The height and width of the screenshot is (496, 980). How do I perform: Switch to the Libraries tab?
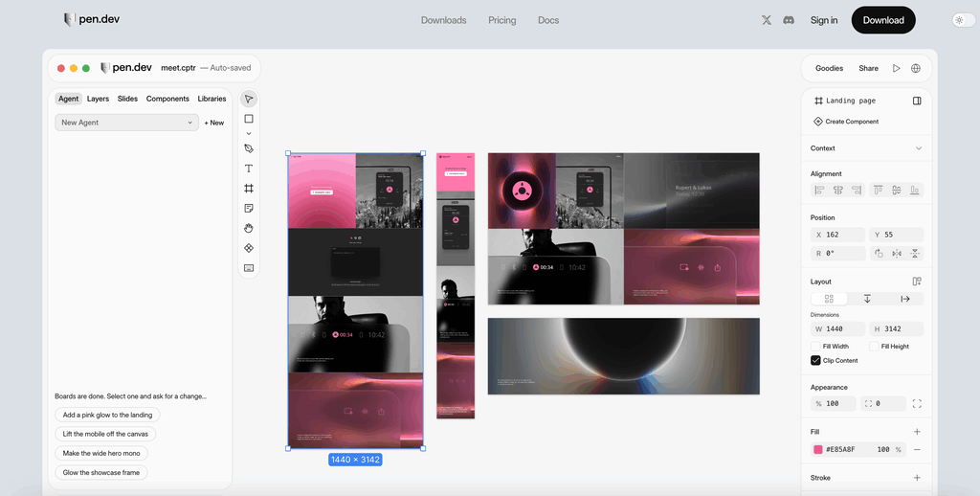pos(212,99)
